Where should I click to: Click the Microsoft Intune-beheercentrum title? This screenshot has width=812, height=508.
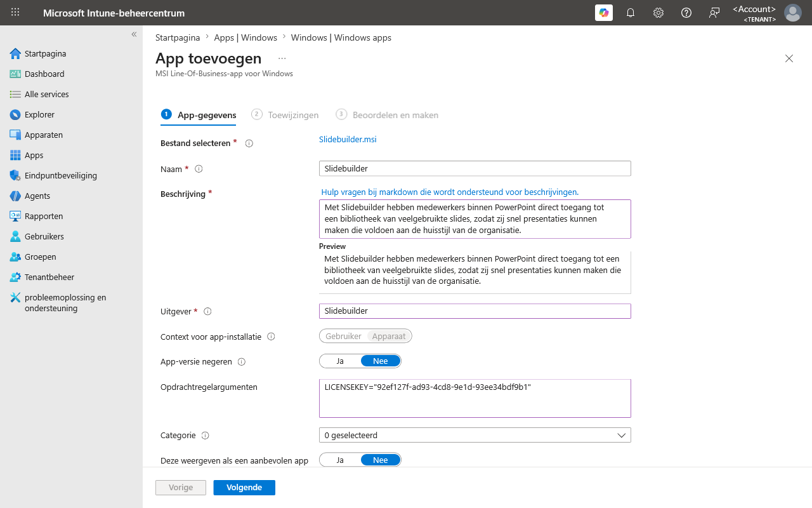(114, 13)
